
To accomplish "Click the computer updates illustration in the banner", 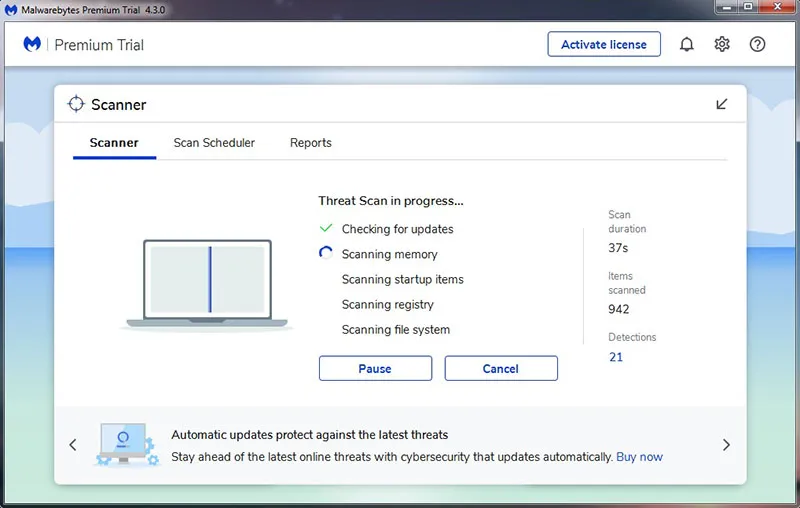I will tap(128, 444).
